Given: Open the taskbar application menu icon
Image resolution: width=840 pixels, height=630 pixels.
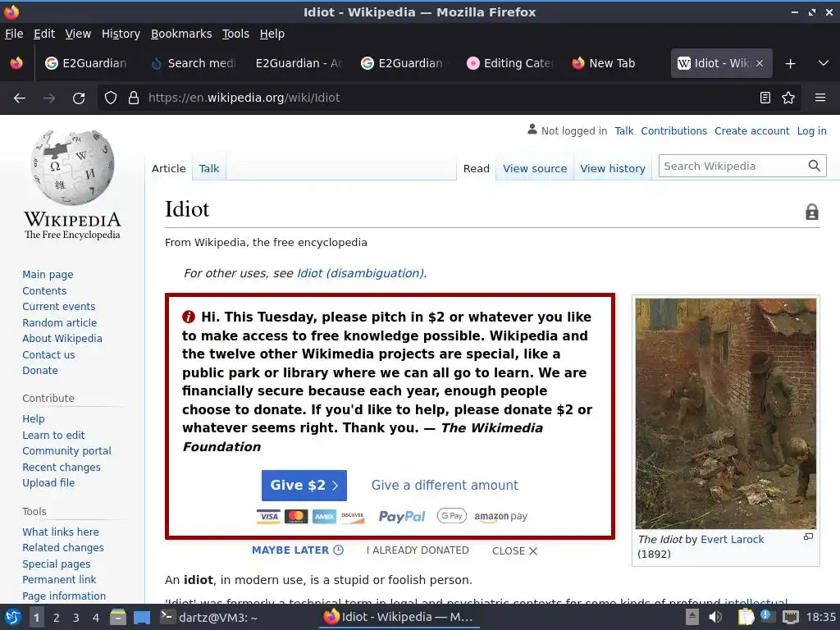Looking at the screenshot, I should (13, 617).
